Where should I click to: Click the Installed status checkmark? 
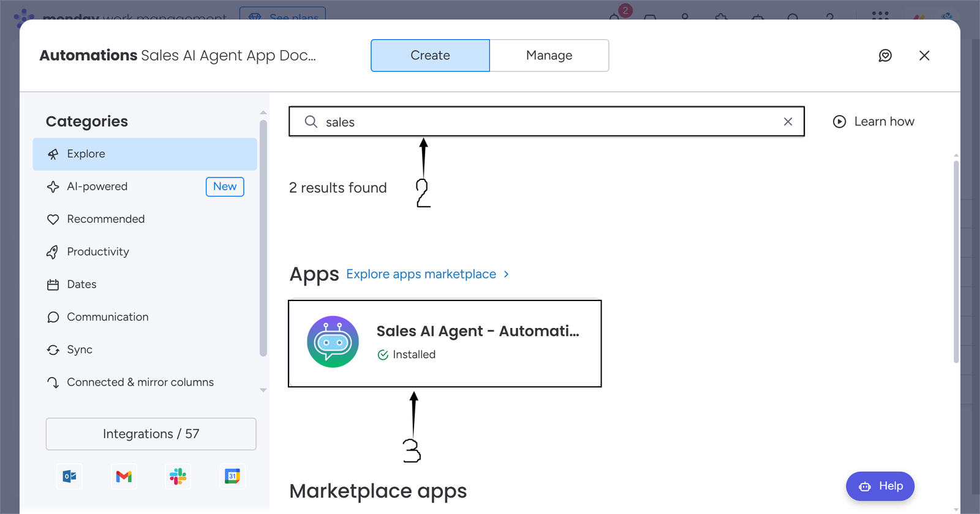[x=383, y=355]
